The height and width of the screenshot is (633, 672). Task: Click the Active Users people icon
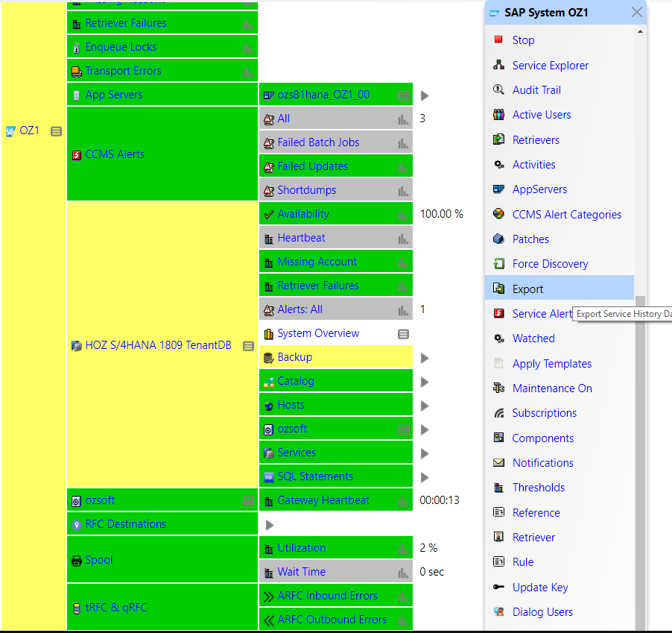tap(498, 115)
